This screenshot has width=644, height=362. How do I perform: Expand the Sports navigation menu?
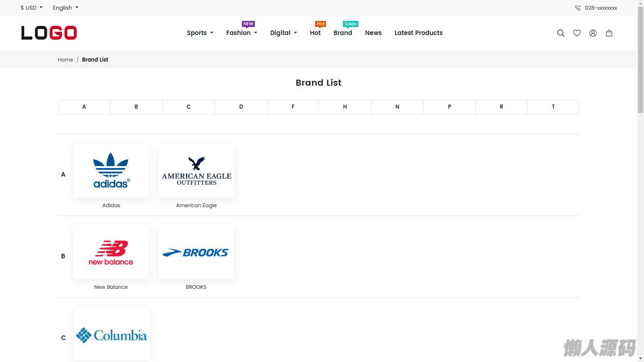click(x=200, y=33)
